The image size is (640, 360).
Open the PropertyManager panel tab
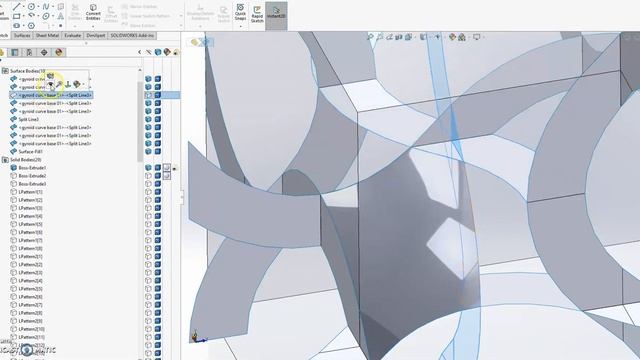point(15,52)
